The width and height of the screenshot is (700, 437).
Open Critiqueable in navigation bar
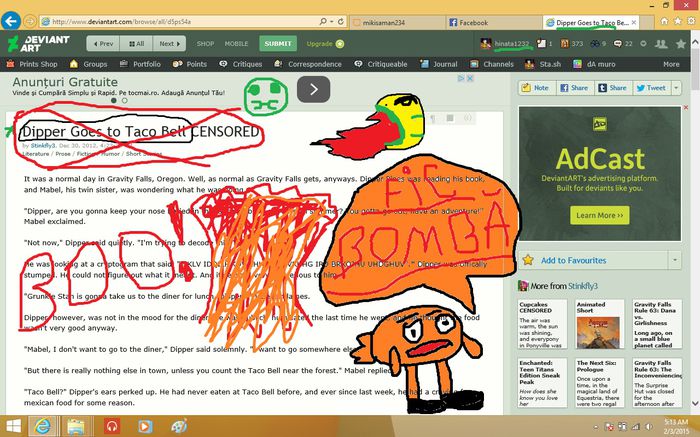tap(381, 64)
